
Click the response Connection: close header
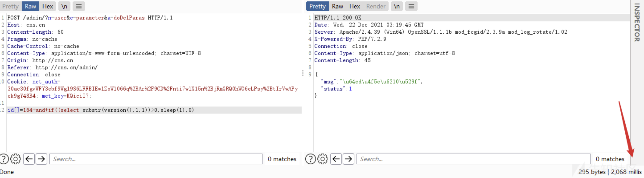pos(341,46)
